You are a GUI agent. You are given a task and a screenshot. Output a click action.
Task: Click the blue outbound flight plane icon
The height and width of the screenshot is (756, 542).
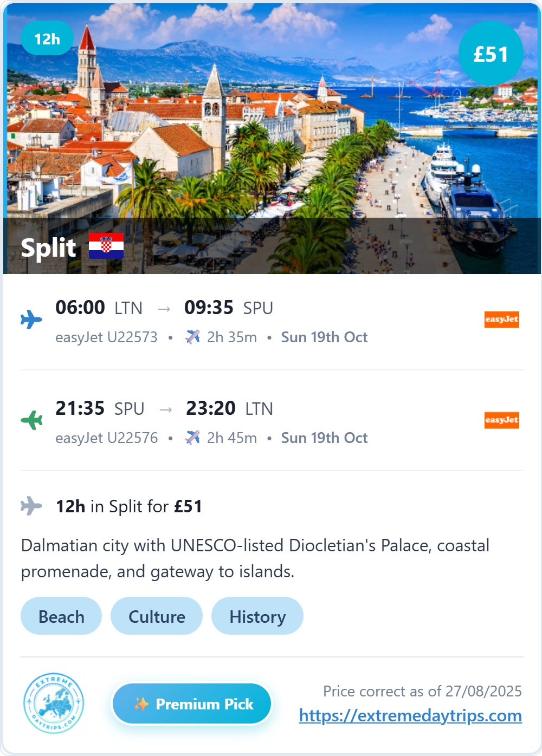coord(31,320)
